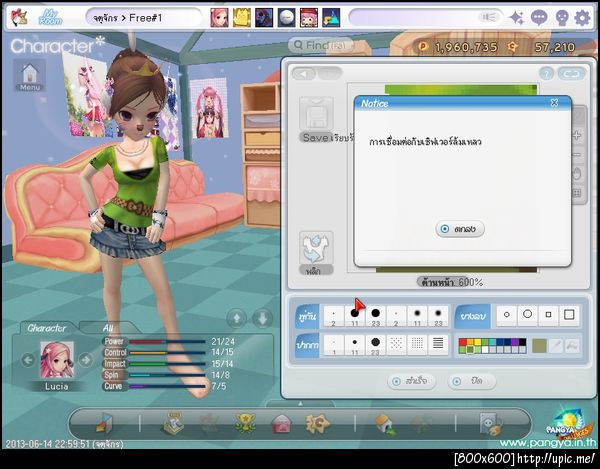Select the ยางลบ eraser tab
The width and height of the screenshot is (600, 469).
(473, 316)
